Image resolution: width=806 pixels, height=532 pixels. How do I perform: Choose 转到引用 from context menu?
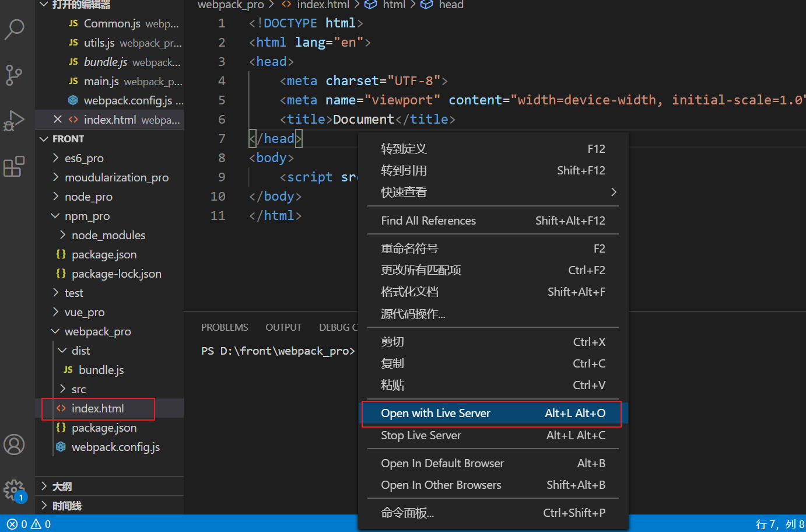[493, 170]
